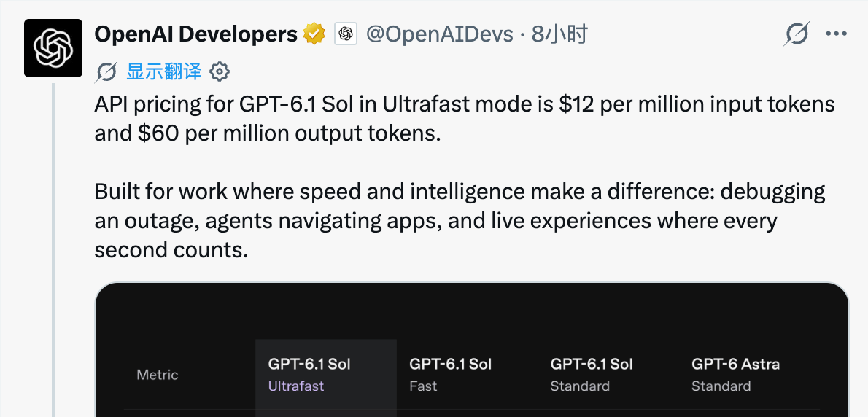Click the gold verified badge
868x417 pixels.
tap(314, 34)
